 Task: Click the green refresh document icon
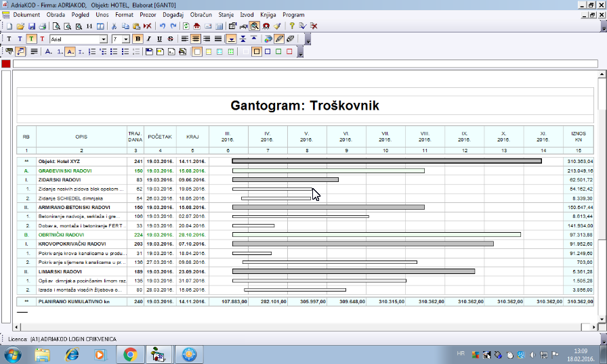[x=186, y=26]
